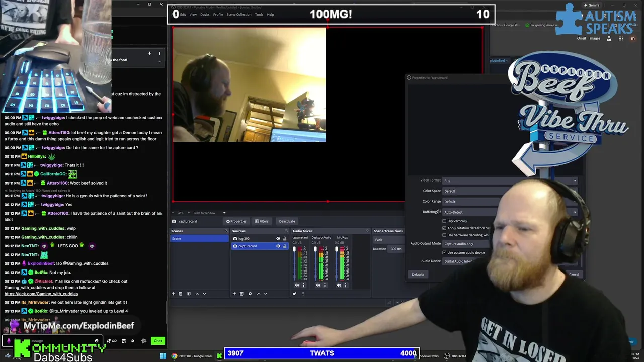The image size is (644, 362).
Task: Mute the Desktop Audio channel
Action: [x=318, y=285]
